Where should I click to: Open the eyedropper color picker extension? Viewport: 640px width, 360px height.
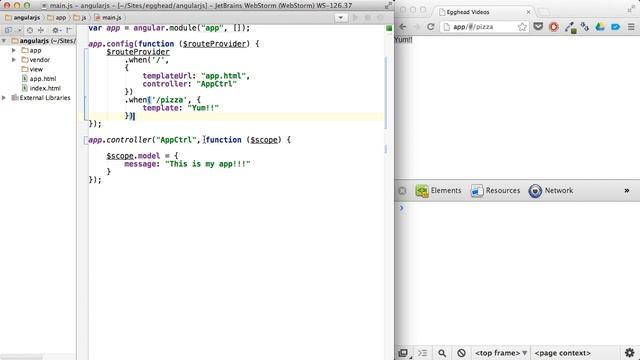click(570, 27)
